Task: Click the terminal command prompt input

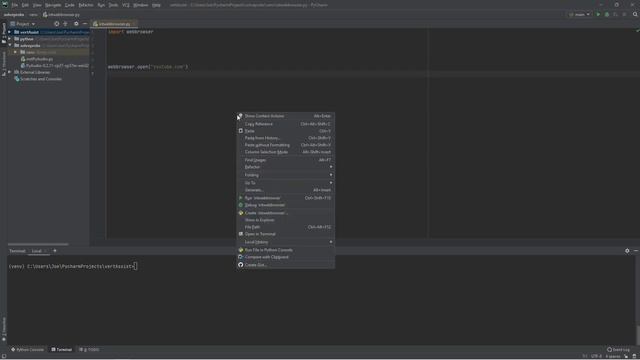Action: (136, 266)
